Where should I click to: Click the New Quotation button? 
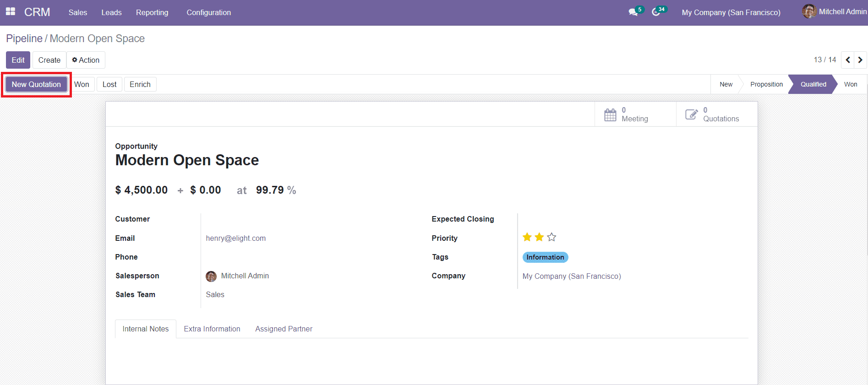pyautogui.click(x=36, y=84)
